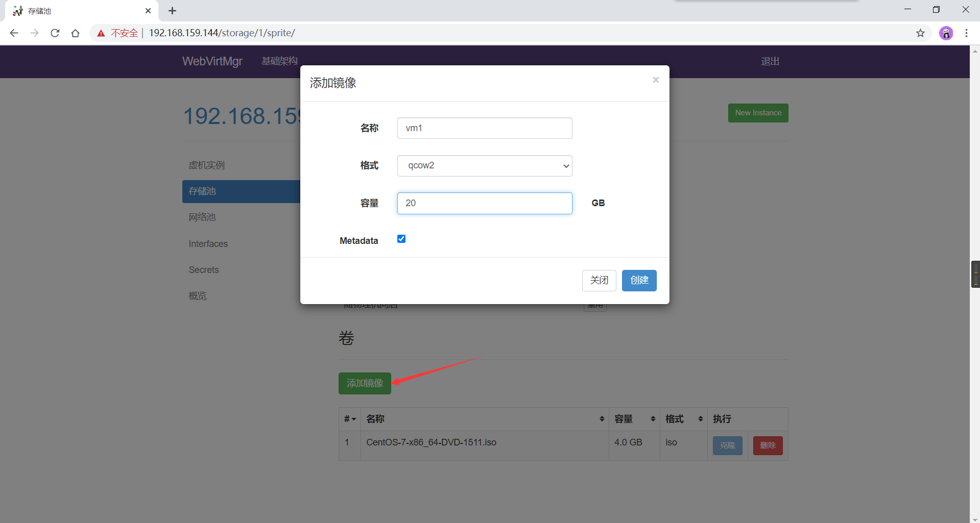The image size is (980, 523).
Task: Open a new browser tab
Action: click(172, 11)
